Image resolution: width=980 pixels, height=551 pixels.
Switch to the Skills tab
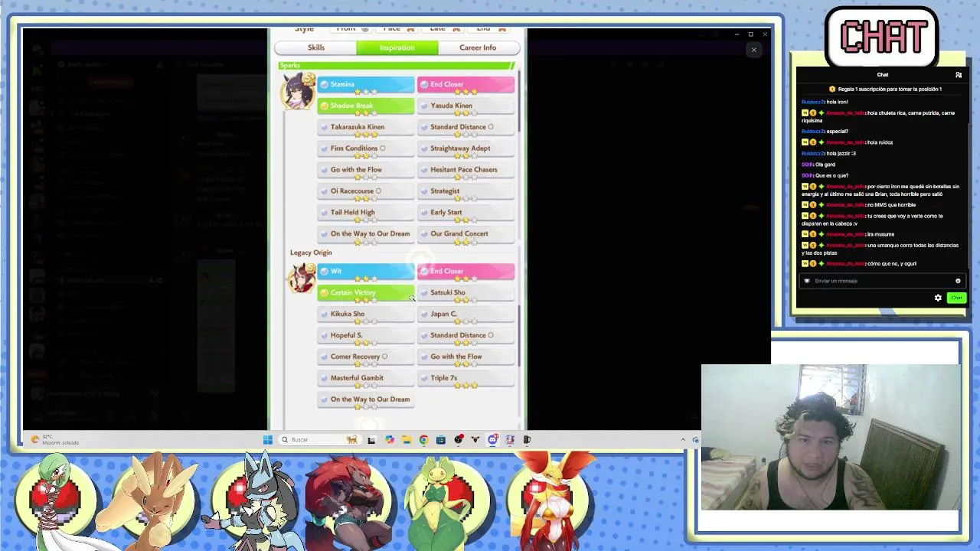pos(315,47)
